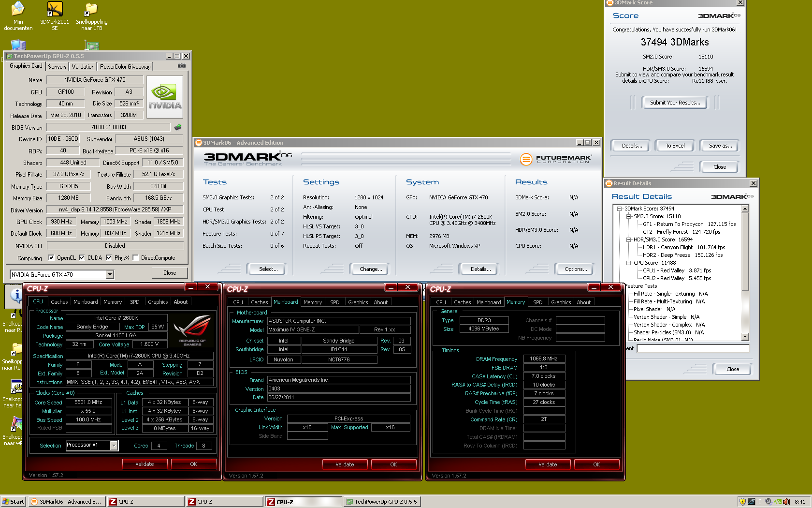The image size is (812, 508).
Task: Open the Processor #1 selection dropdown
Action: 114,445
